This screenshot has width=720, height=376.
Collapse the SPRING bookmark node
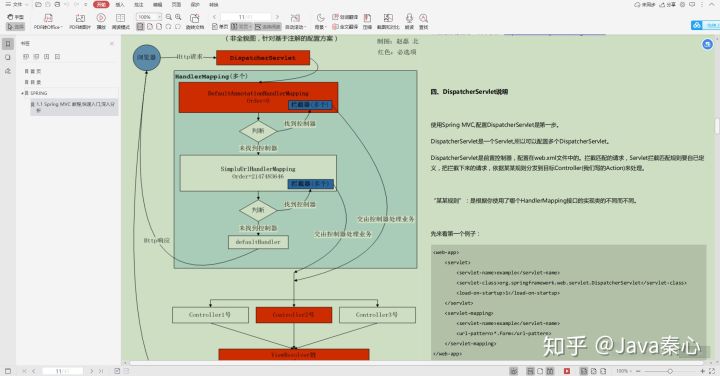[22, 93]
